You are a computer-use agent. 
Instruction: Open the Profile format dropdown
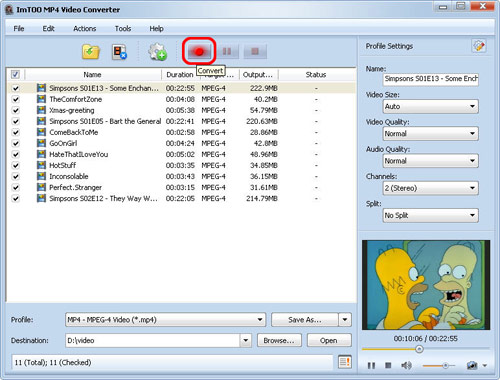pos(165,320)
